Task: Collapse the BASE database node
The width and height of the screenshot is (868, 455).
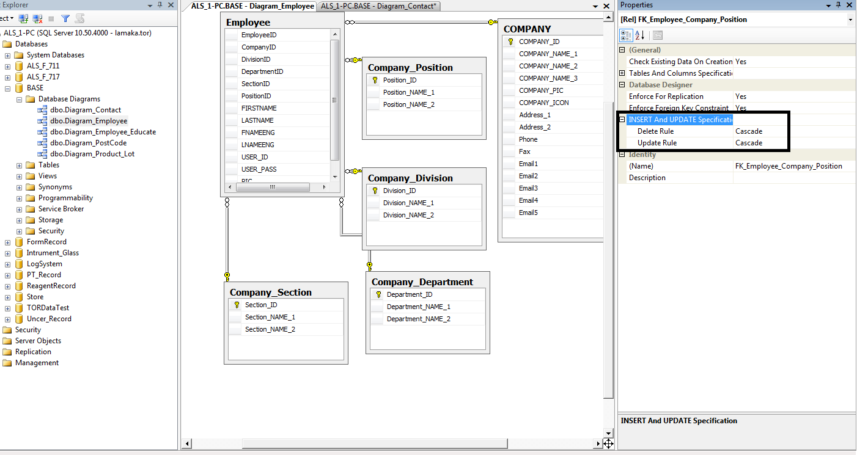Action: pos(7,88)
